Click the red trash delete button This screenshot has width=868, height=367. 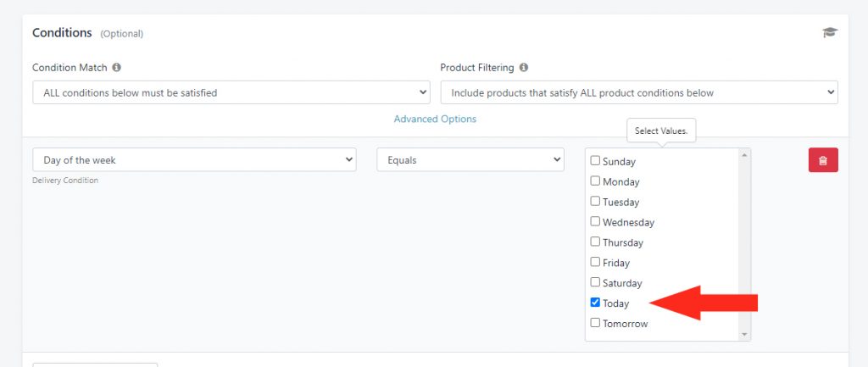coord(823,160)
